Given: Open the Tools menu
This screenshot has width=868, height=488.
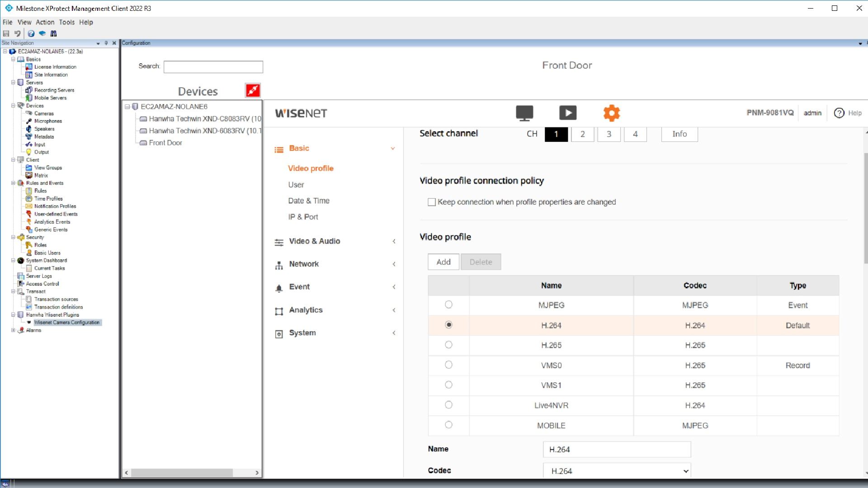Looking at the screenshot, I should (66, 22).
